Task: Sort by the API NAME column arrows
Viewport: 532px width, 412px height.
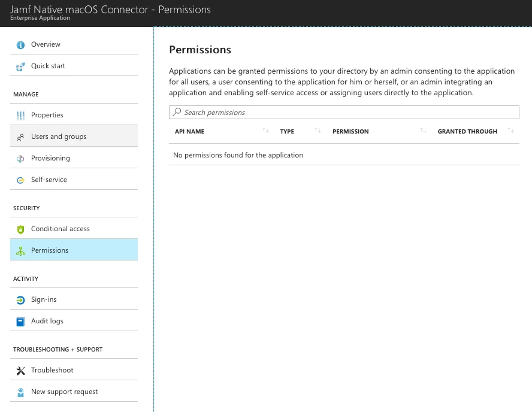Action: tap(265, 131)
